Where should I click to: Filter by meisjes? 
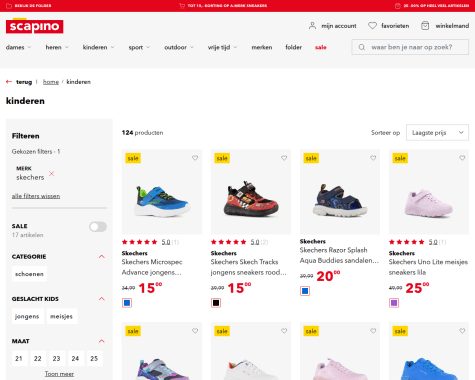[62, 316]
